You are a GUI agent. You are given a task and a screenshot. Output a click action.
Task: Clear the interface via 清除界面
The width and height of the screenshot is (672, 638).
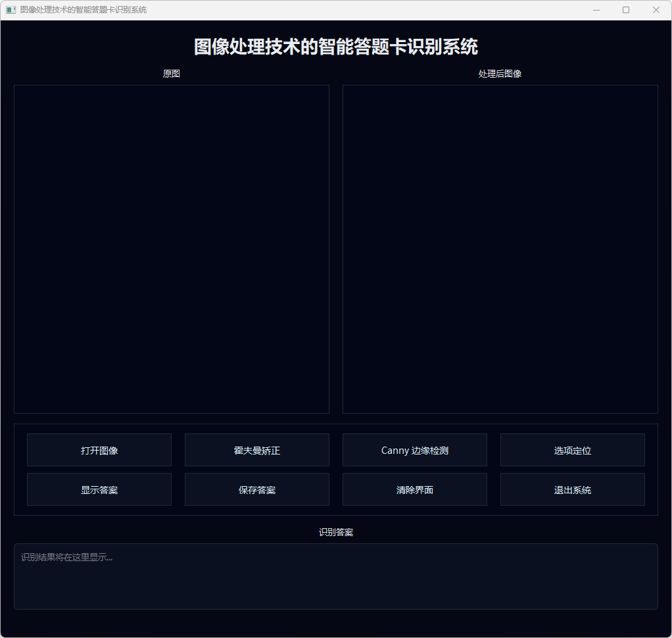tap(415, 490)
